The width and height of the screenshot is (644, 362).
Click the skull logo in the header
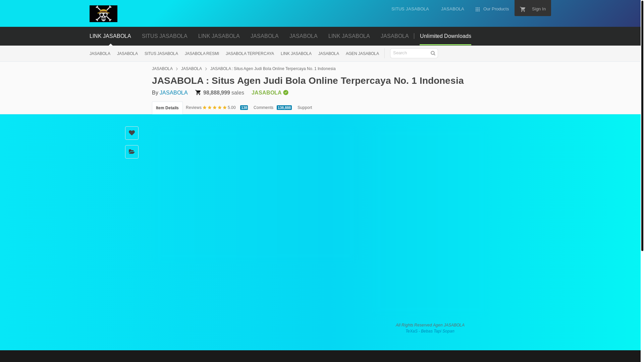coord(103,13)
